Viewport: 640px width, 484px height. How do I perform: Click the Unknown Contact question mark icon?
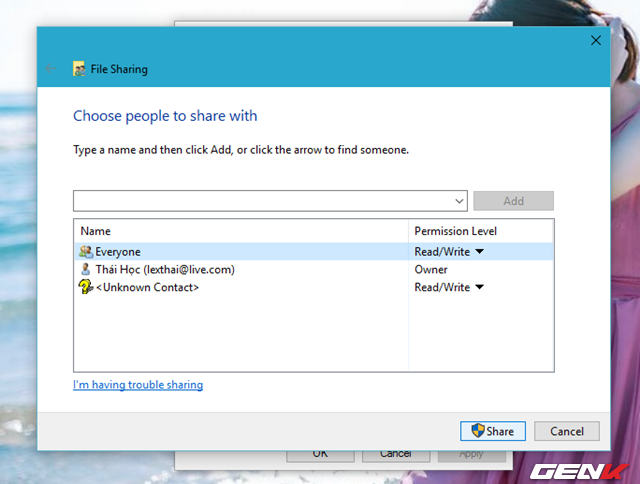pos(86,288)
